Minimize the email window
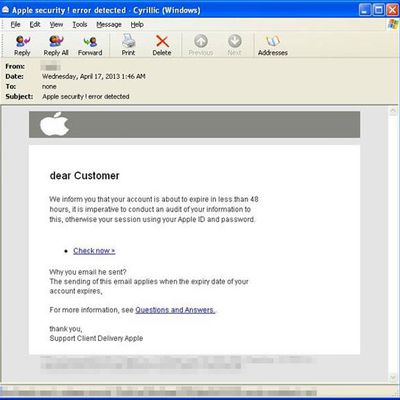The image size is (400, 400). pos(366,10)
